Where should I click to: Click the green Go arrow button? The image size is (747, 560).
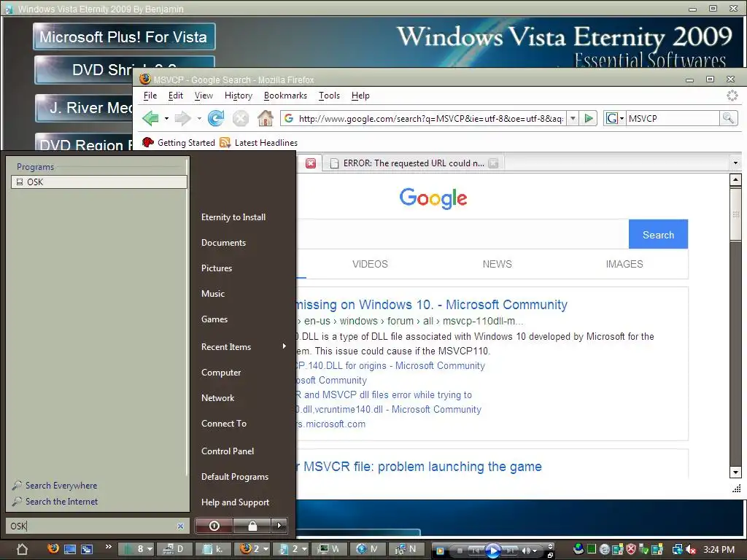pos(589,118)
